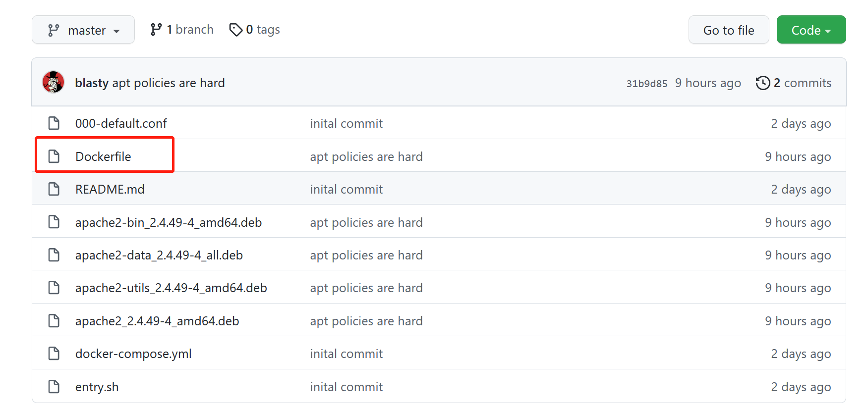Open inital commit message for 000-default.conf

pos(347,123)
